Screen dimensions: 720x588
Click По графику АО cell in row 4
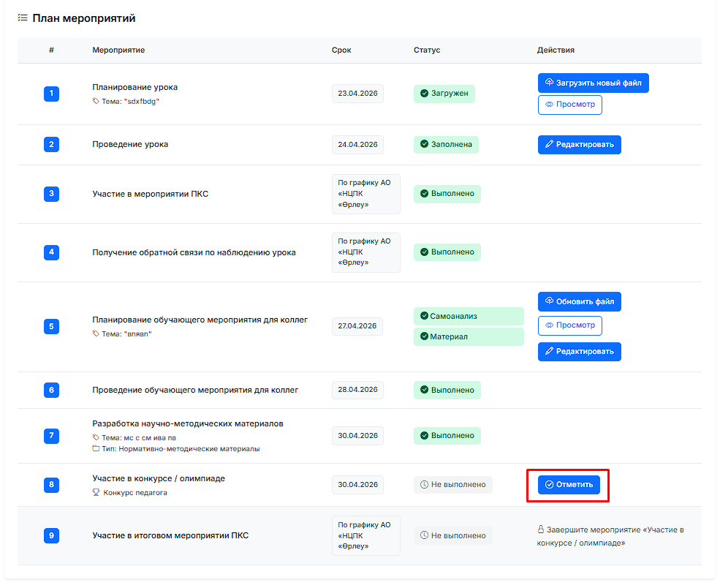366,252
